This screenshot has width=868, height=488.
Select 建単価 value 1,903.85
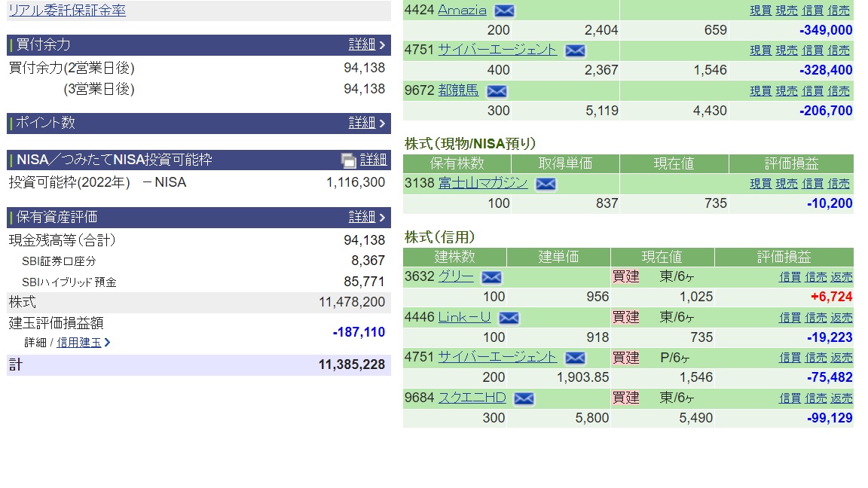pyautogui.click(x=583, y=377)
